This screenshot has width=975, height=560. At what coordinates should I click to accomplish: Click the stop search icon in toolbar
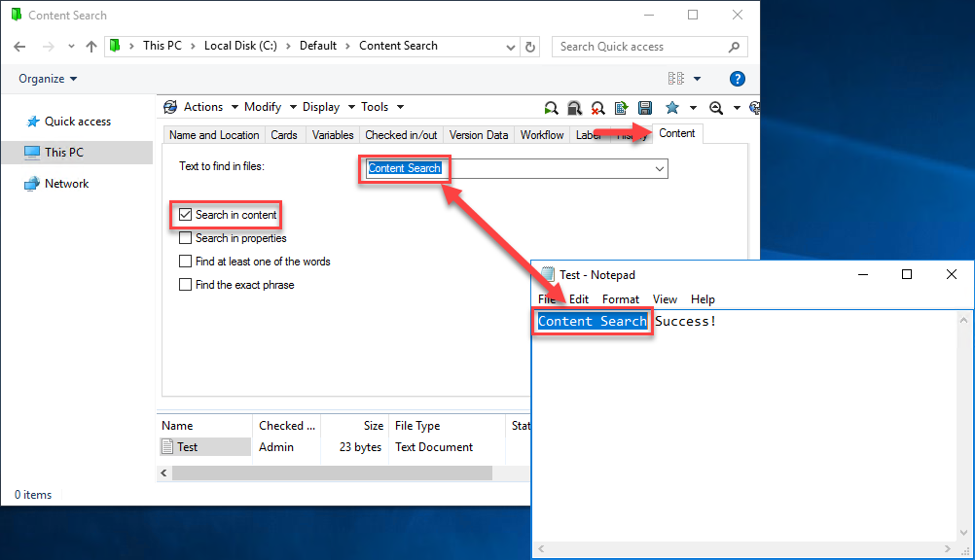(574, 108)
